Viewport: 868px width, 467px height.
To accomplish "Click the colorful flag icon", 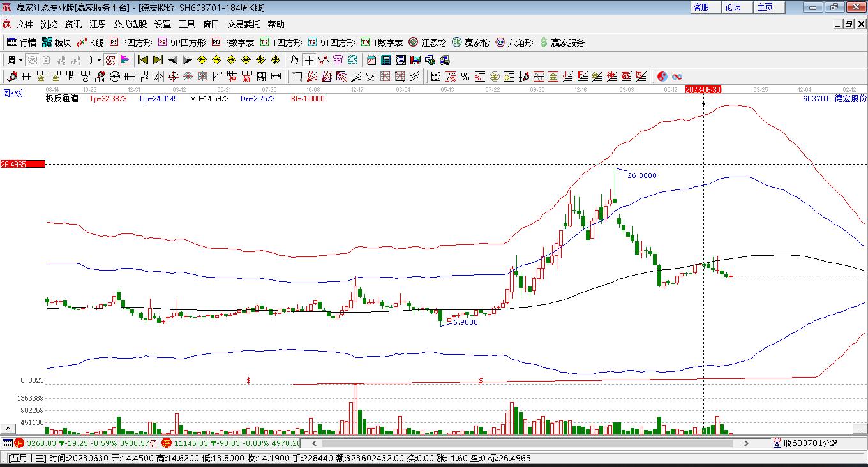I will pyautogui.click(x=125, y=60).
